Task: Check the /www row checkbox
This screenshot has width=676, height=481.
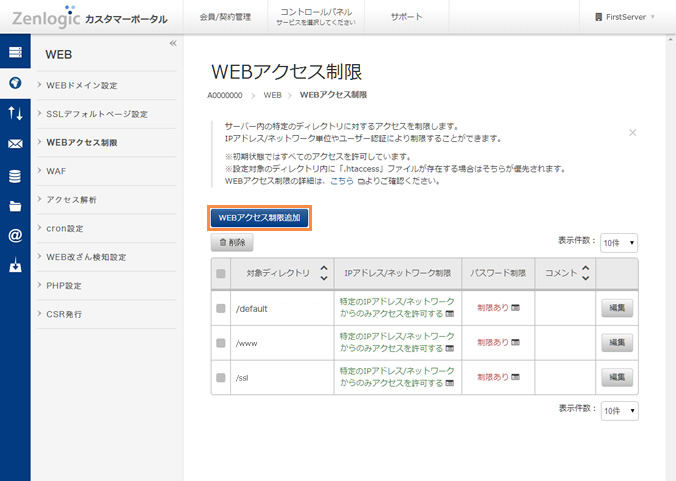Action: coord(221,343)
